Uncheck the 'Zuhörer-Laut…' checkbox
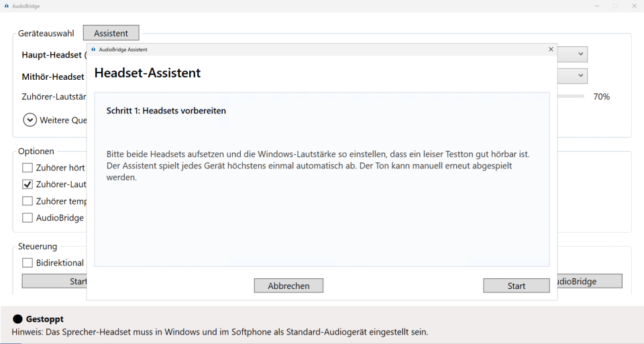Screen dimensions: 644x344 pyautogui.click(x=27, y=184)
